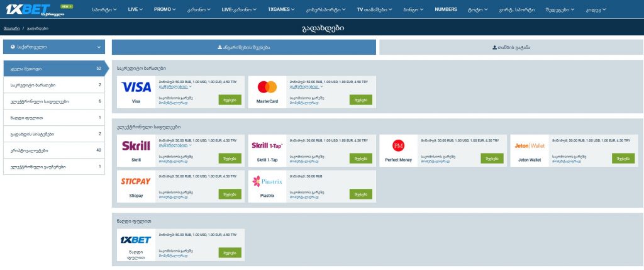Viewport: 644px width, 270px height.
Task: Select the Sticpay payment logo
Action: [136, 181]
